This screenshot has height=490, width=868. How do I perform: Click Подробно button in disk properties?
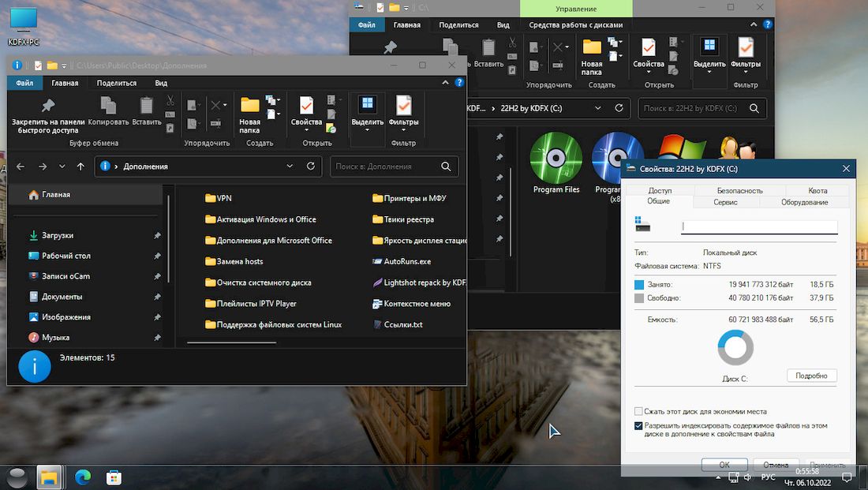811,376
